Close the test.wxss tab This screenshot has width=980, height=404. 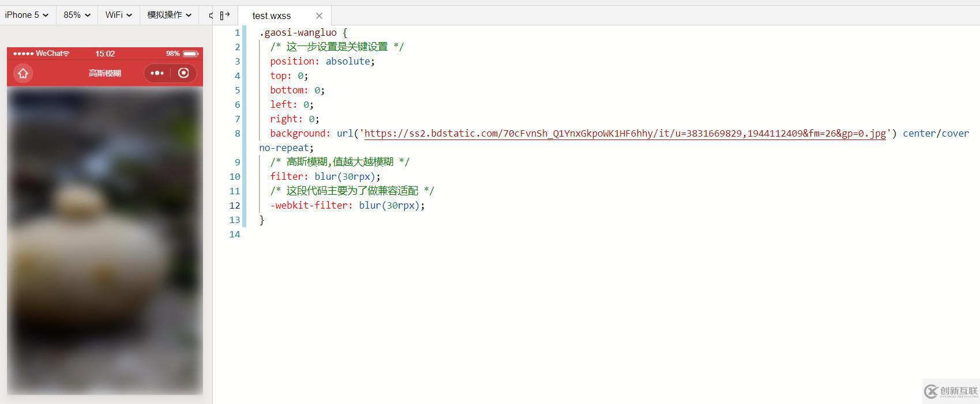click(x=319, y=16)
